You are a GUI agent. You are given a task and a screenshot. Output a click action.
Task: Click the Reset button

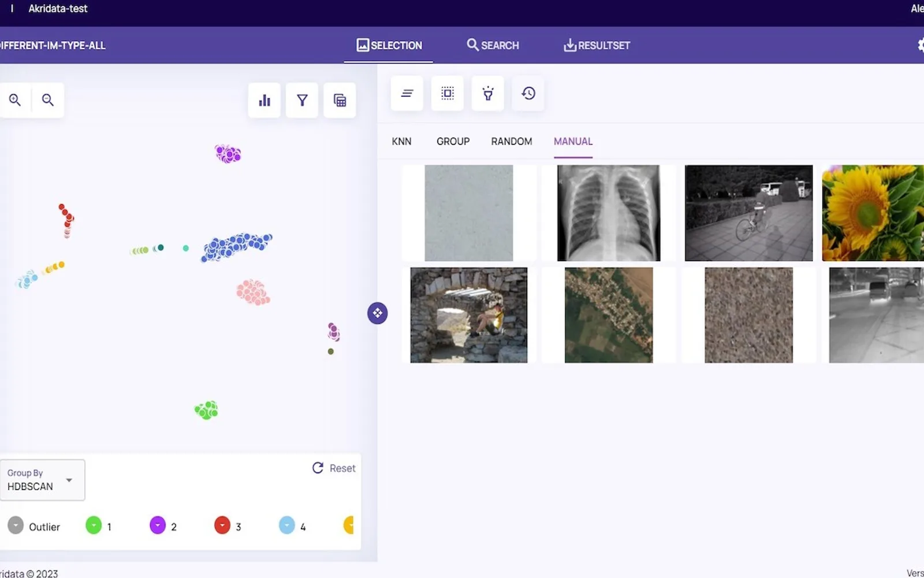point(334,468)
